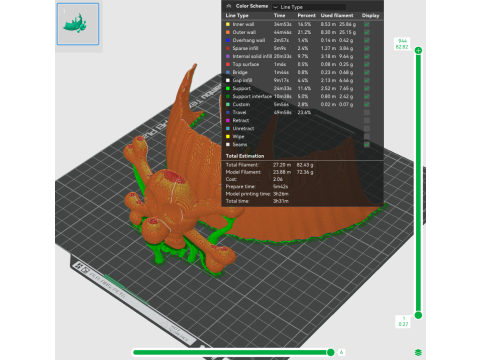Enable the Wipe display checkbox
Viewport: 480px width, 360px height.
[367, 136]
